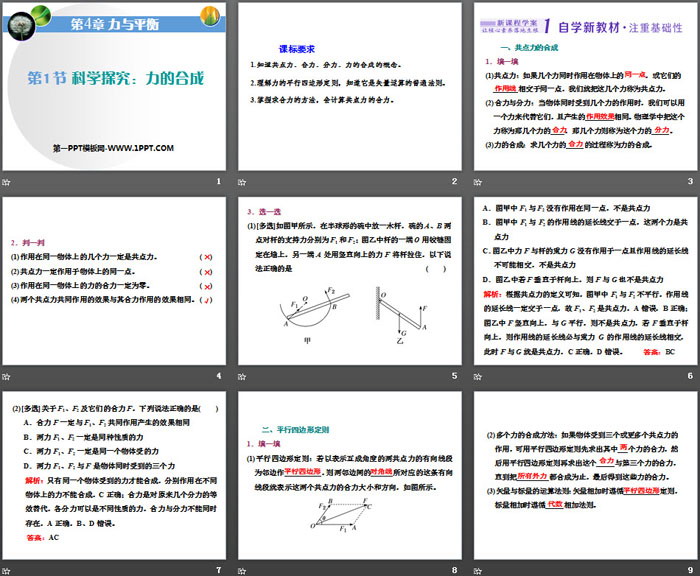Click the slide number 5 label
700x576 pixels.
tap(453, 376)
